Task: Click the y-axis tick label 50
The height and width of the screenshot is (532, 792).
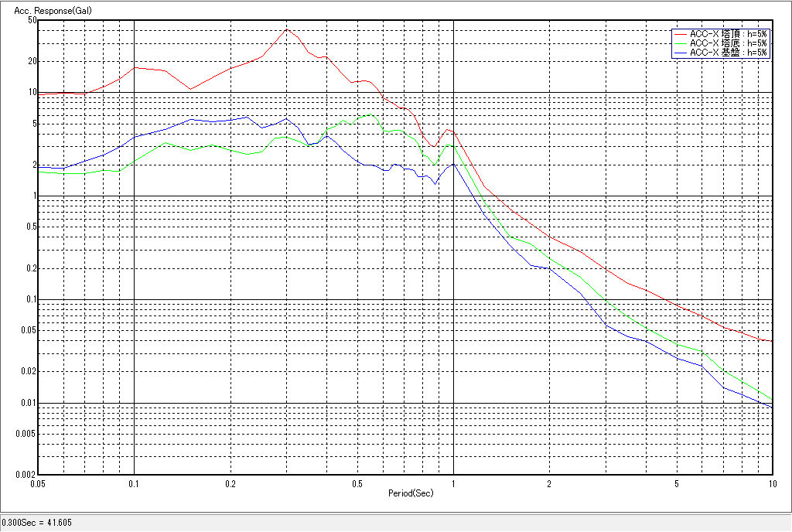Action: (x=32, y=20)
